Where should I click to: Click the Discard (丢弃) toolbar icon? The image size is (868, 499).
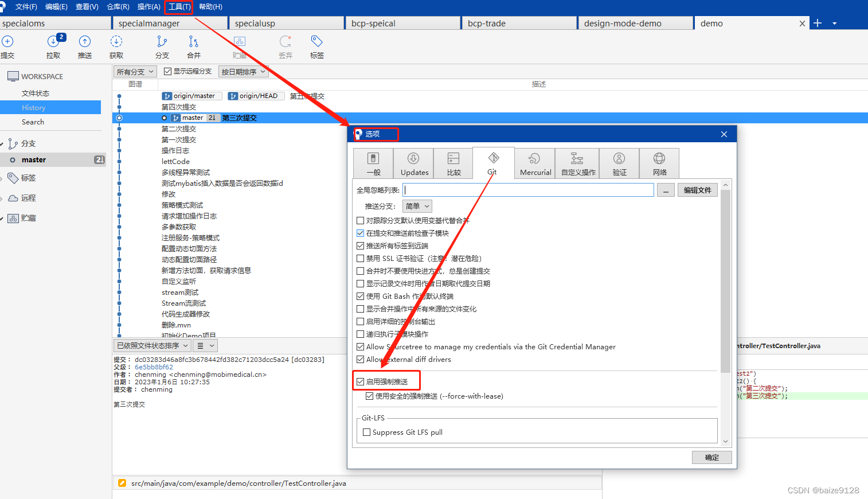click(286, 41)
